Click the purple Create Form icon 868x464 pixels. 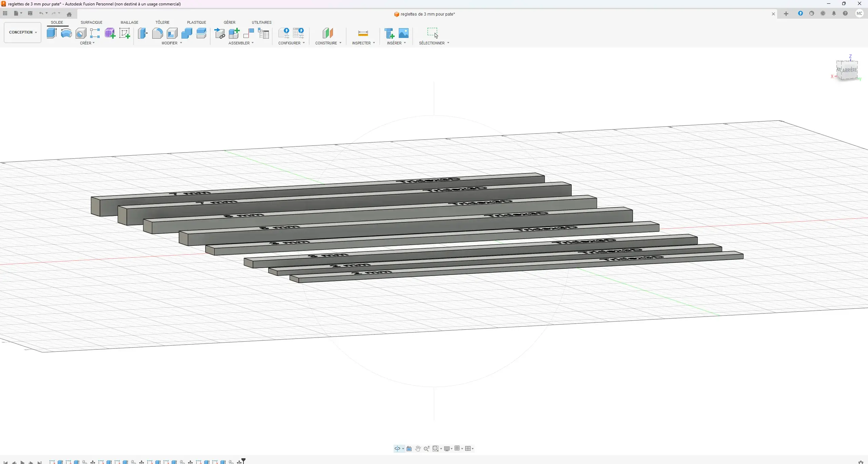pyautogui.click(x=110, y=33)
